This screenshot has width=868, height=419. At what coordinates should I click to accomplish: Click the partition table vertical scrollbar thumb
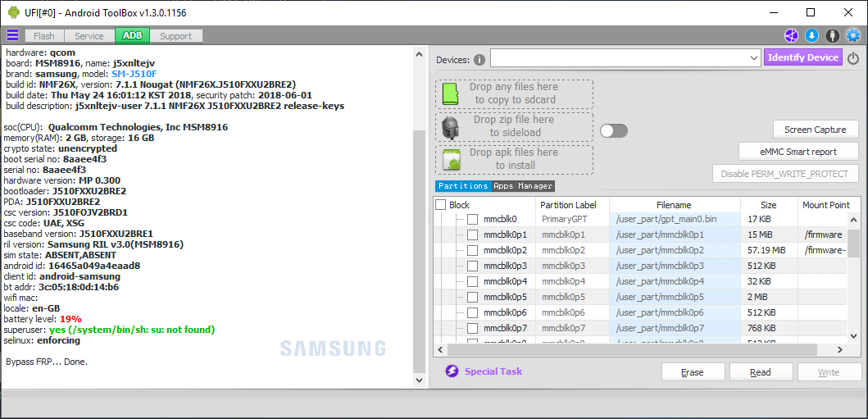point(854,243)
